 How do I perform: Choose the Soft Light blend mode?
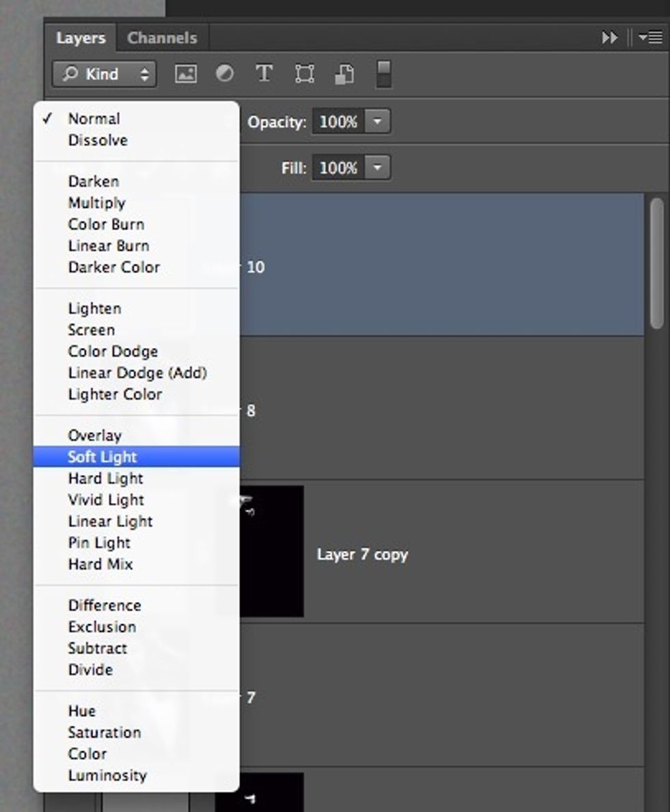[x=101, y=457]
